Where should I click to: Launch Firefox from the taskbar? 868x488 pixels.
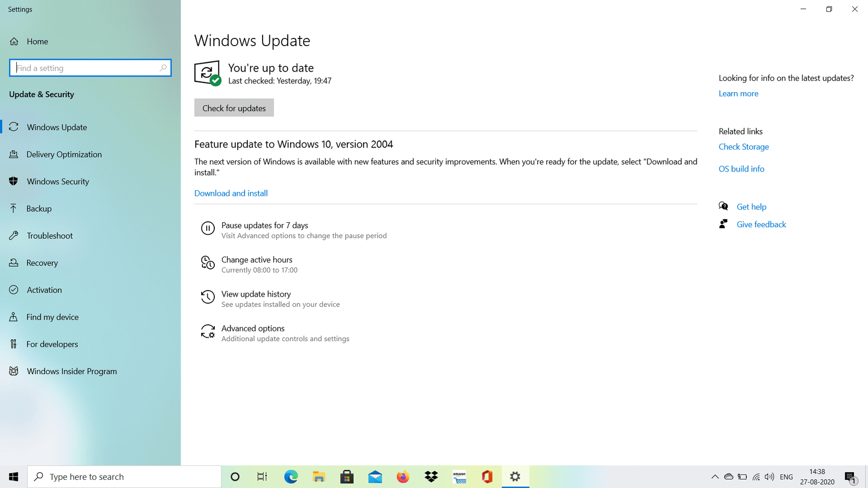(403, 477)
